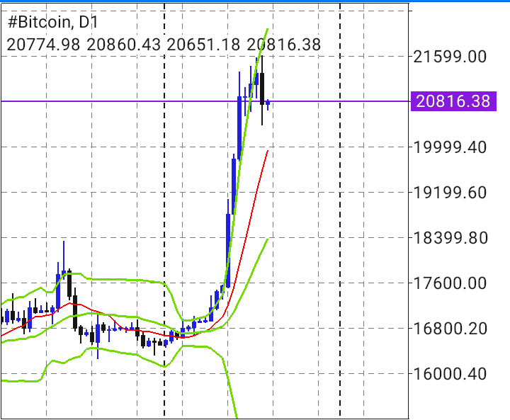The image size is (510, 420).
Task: Click the open price value 20774.98
Action: click(x=43, y=45)
